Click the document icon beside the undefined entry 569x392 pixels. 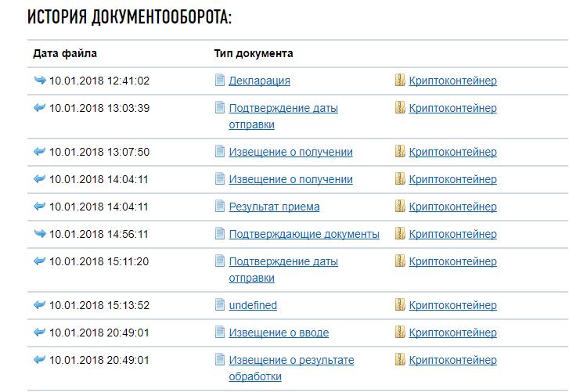[220, 305]
